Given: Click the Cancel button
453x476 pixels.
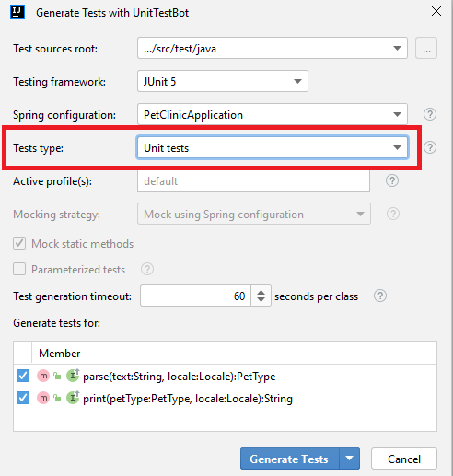Looking at the screenshot, I should coord(404,459).
